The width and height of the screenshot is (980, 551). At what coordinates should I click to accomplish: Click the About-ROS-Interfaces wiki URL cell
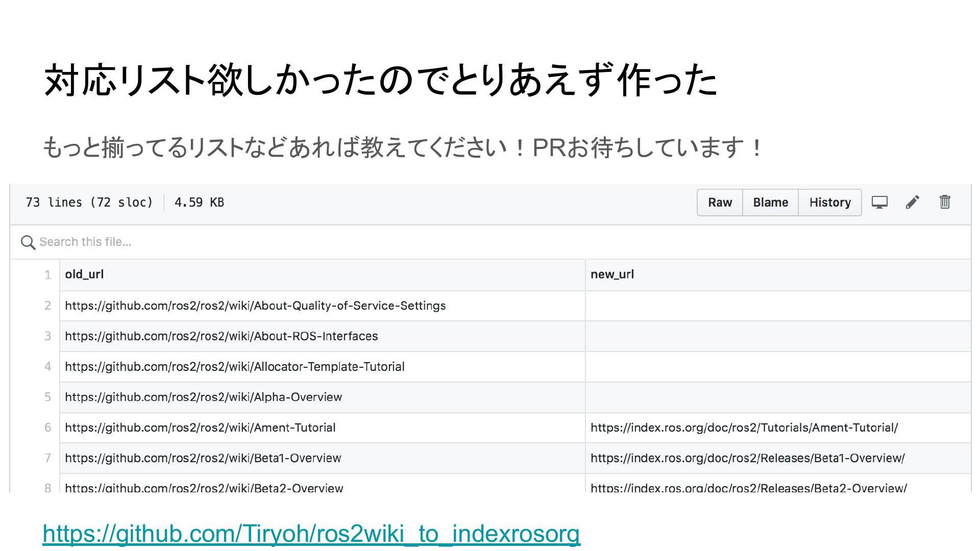[222, 336]
